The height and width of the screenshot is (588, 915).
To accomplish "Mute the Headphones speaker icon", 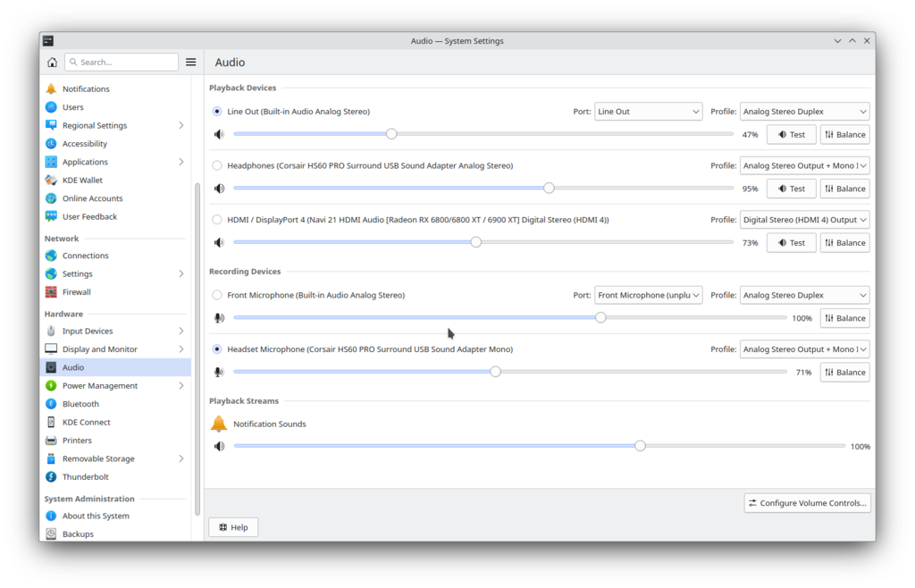I will point(219,189).
